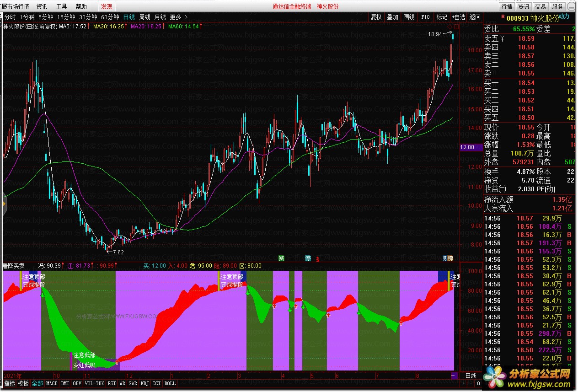The height and width of the screenshot is (392, 578).
Task: Open the 日线 period selector at bottom right
Action: click(x=471, y=376)
